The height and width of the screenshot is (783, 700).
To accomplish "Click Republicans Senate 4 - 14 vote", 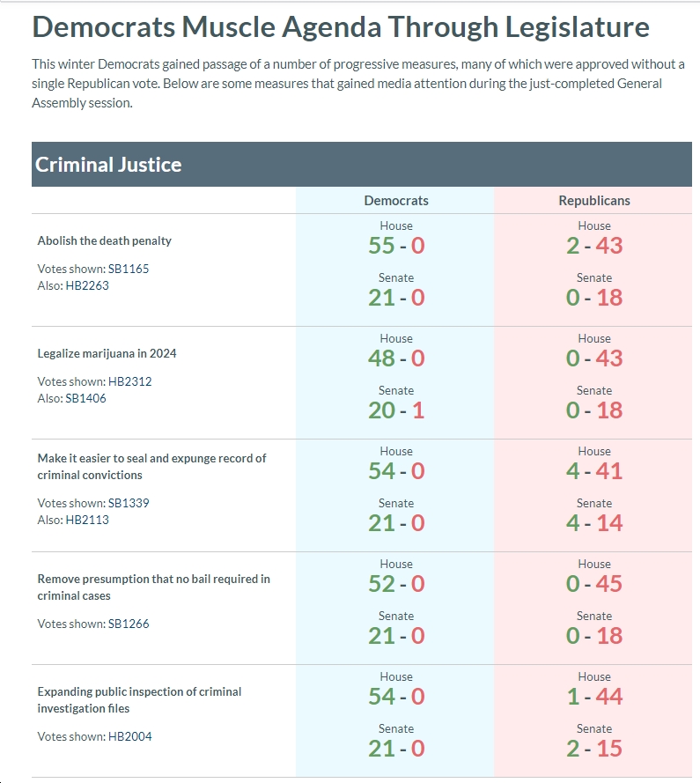I will point(594,523).
